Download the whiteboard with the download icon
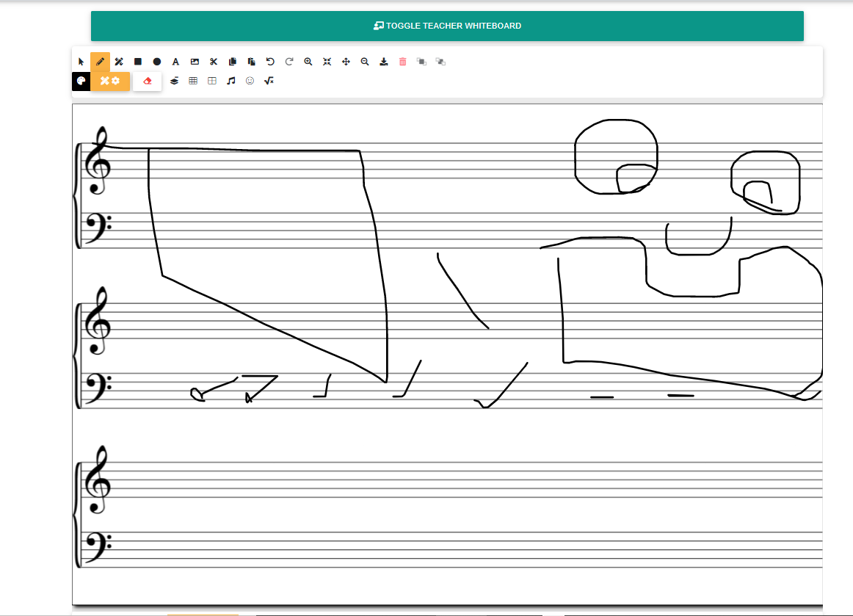This screenshot has height=616, width=853. pos(384,62)
